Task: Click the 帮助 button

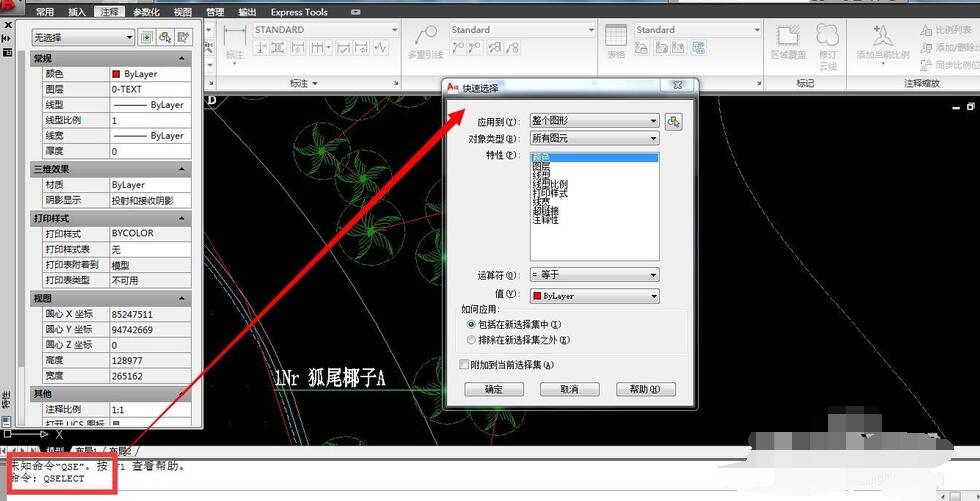Action: pos(646,389)
